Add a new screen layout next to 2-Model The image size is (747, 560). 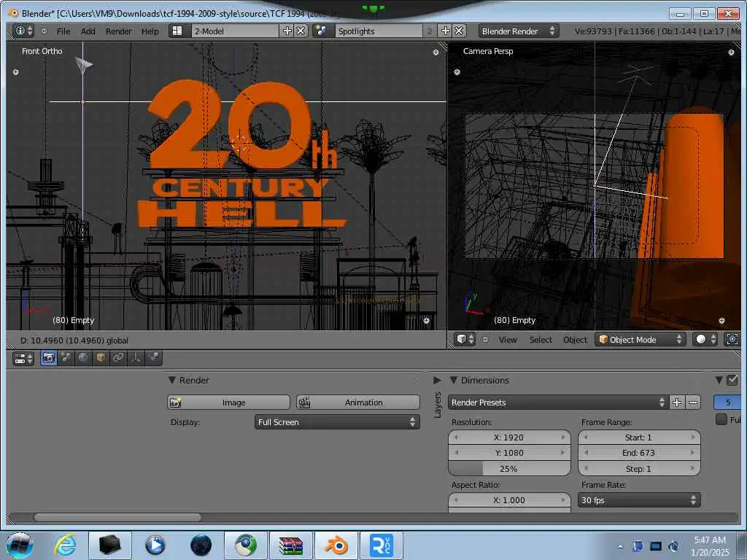coord(287,31)
